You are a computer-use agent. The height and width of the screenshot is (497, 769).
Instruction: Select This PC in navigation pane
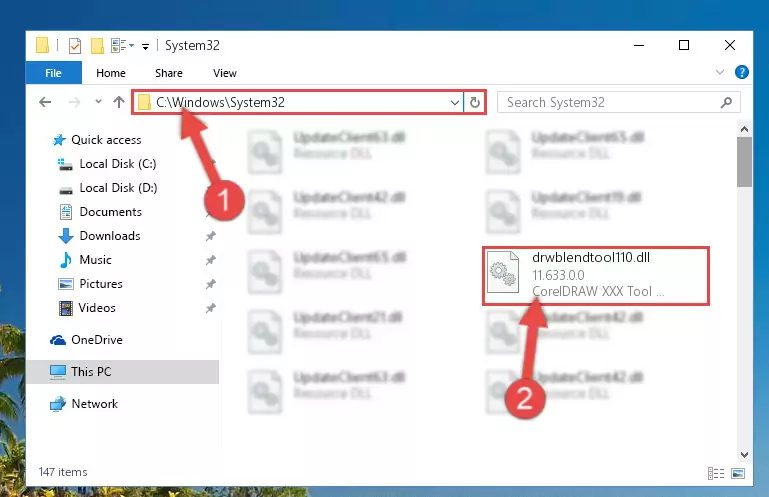coord(123,372)
